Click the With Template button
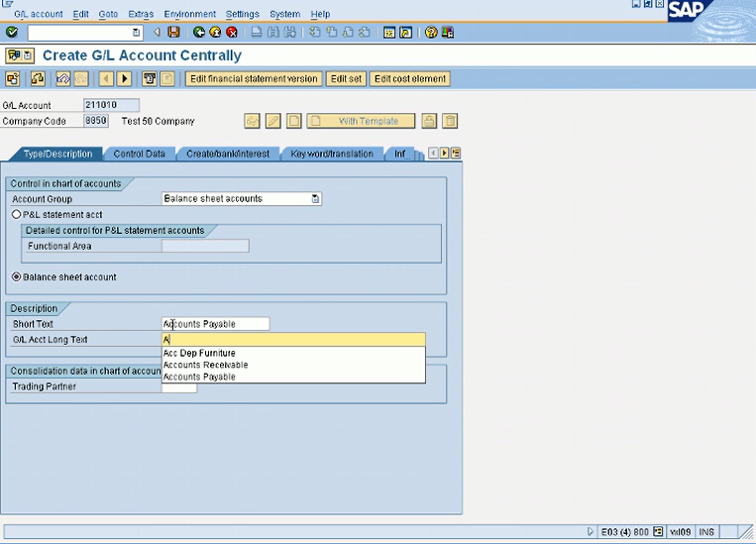 [361, 121]
